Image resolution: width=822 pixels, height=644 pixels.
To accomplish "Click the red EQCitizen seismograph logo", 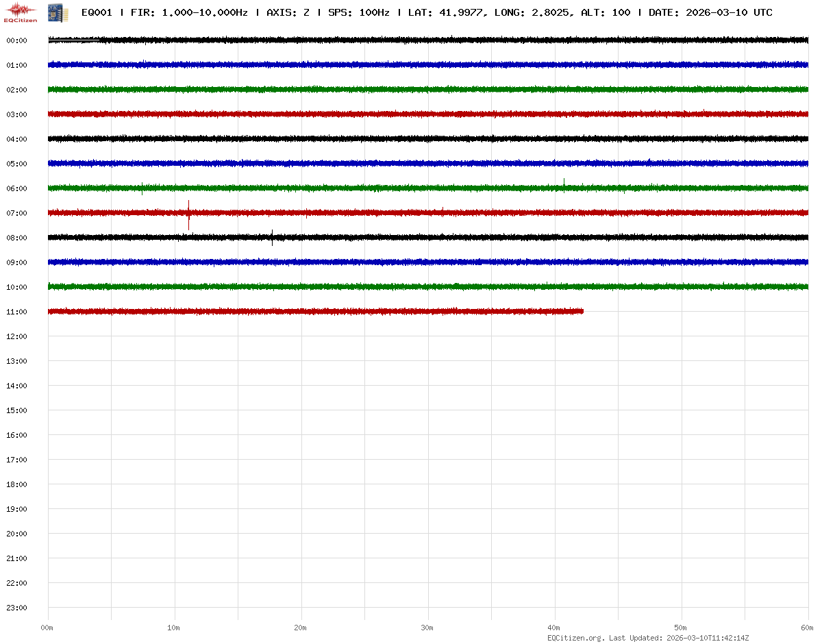I will click(x=21, y=12).
